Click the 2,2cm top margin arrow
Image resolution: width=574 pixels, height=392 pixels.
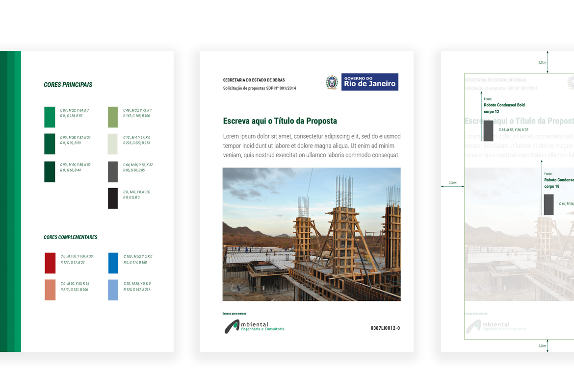pyautogui.click(x=548, y=62)
